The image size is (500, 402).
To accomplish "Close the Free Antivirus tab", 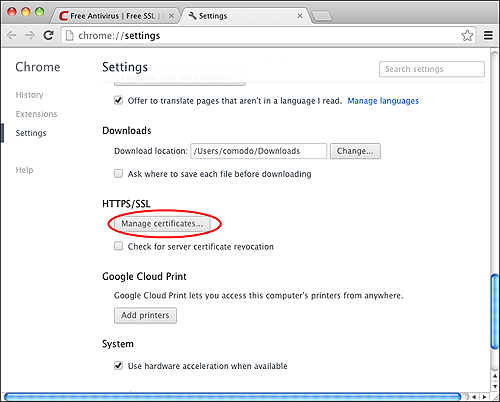I will click(x=171, y=16).
